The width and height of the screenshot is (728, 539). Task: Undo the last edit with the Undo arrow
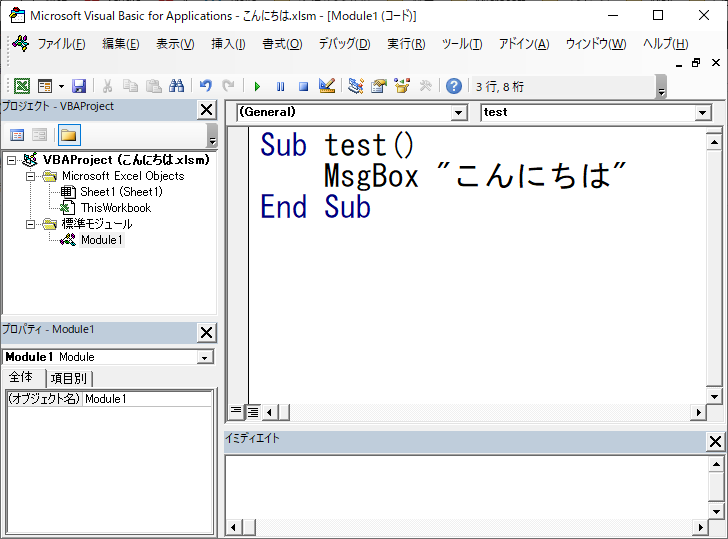pyautogui.click(x=206, y=86)
